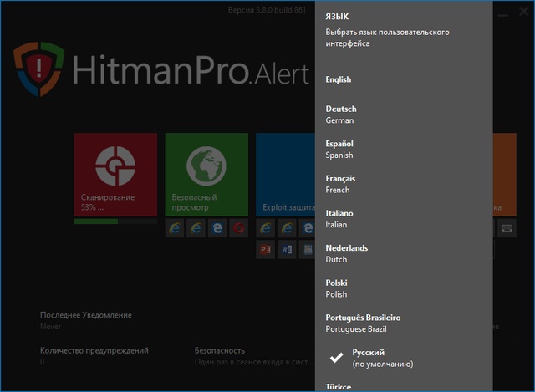Click the red browser icon under Безопасный просмотр
This screenshot has width=535, height=392.
pyautogui.click(x=238, y=228)
